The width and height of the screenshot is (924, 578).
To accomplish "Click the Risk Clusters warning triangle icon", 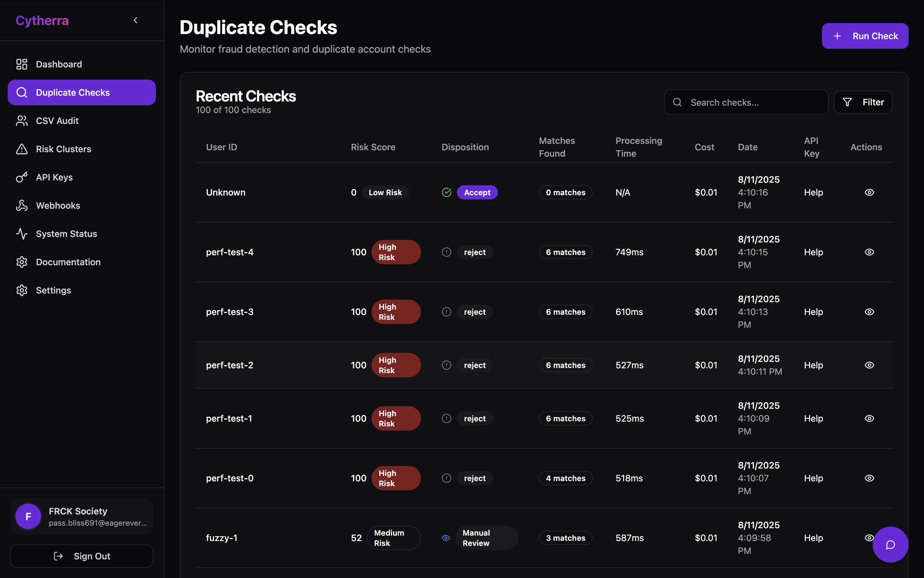I will 22,149.
